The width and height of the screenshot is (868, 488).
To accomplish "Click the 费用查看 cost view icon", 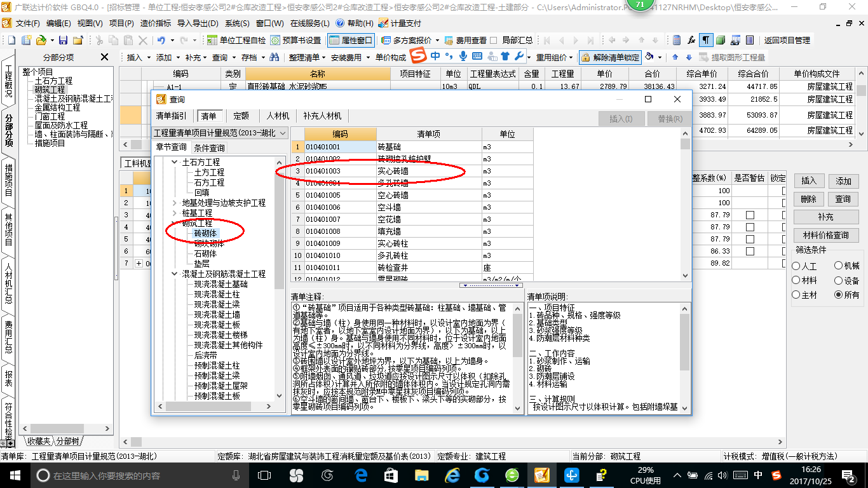I will 449,40.
